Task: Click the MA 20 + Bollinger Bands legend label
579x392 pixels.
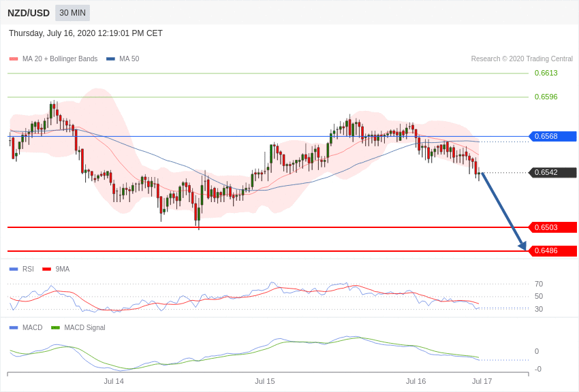Action: coord(60,59)
